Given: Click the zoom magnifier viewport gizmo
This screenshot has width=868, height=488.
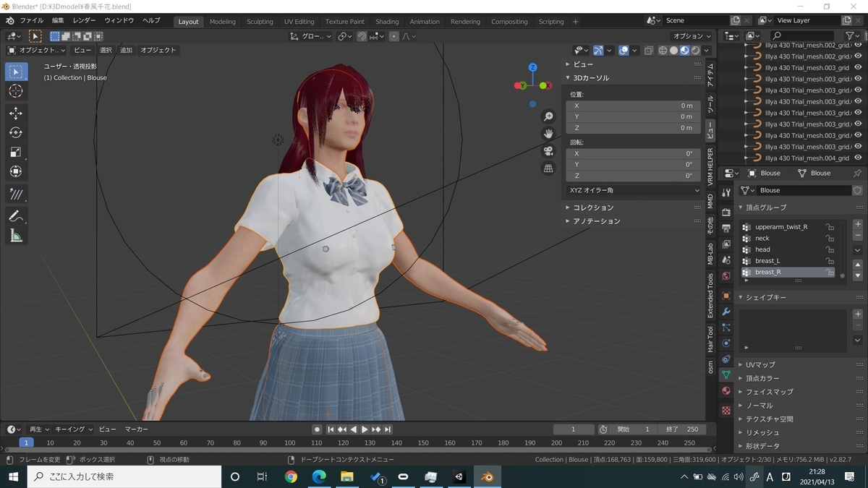Looking at the screenshot, I should 548,116.
